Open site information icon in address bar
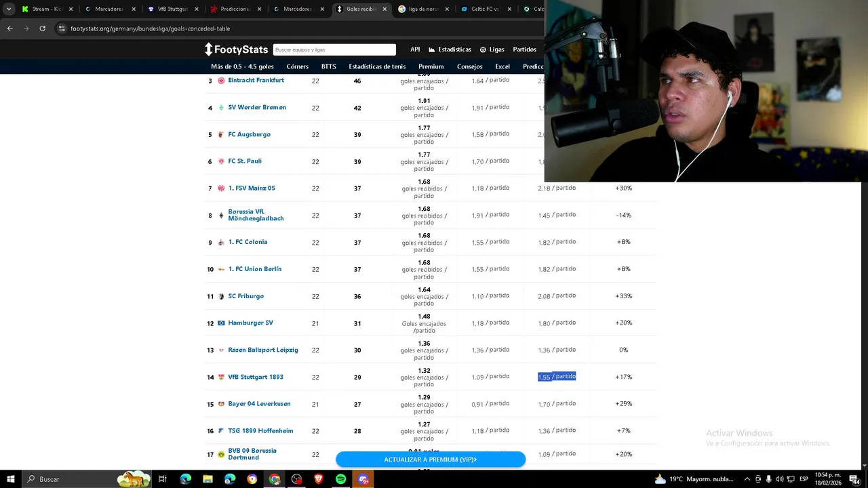Viewport: 868px width, 488px height. [x=62, y=28]
